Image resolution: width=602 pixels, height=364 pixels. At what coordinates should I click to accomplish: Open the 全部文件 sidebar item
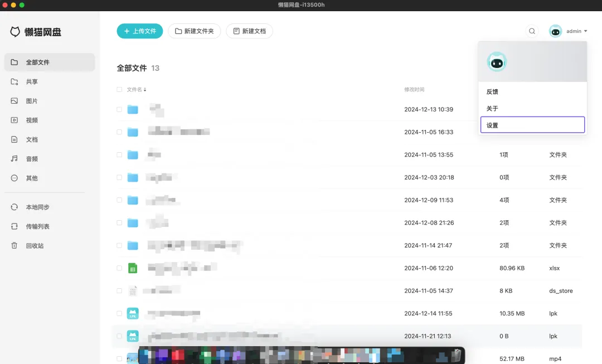coord(50,62)
